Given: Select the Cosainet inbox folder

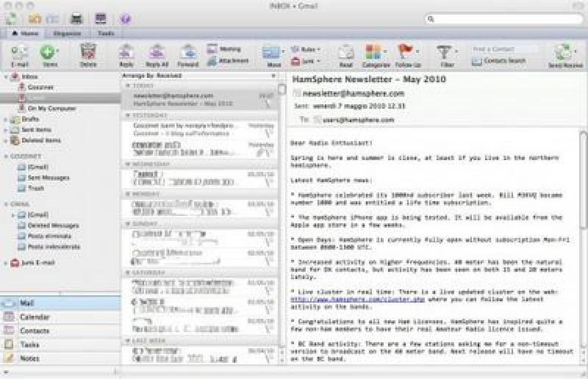Looking at the screenshot, I should pyautogui.click(x=60, y=87).
